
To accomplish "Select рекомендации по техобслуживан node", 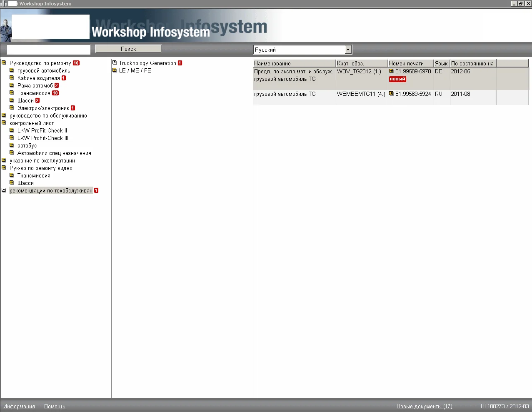I will pyautogui.click(x=51, y=191).
